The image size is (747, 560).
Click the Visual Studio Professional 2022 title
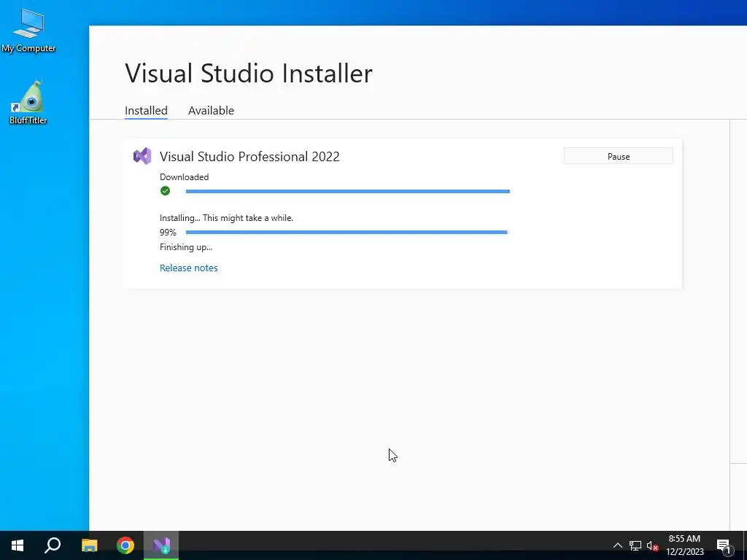click(x=249, y=157)
